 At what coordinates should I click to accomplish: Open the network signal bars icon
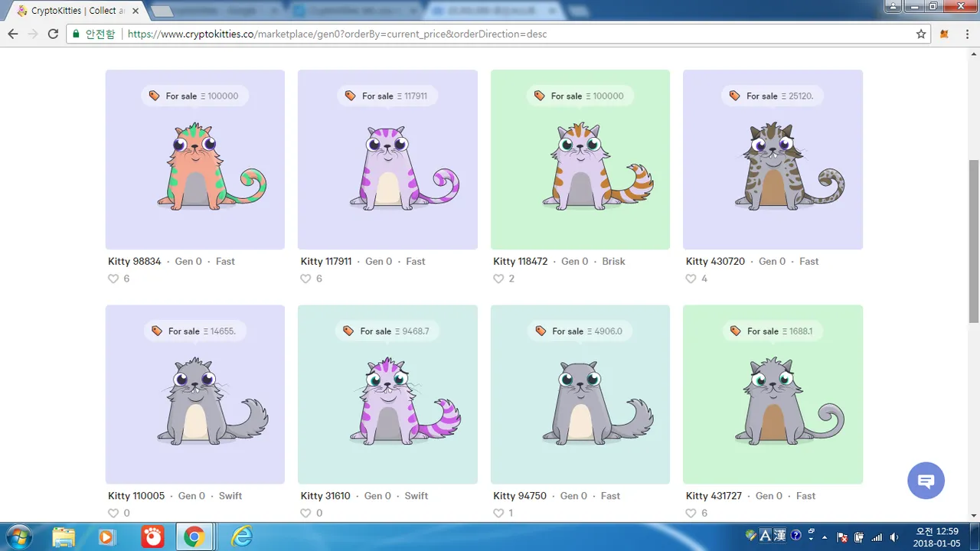coord(877,537)
